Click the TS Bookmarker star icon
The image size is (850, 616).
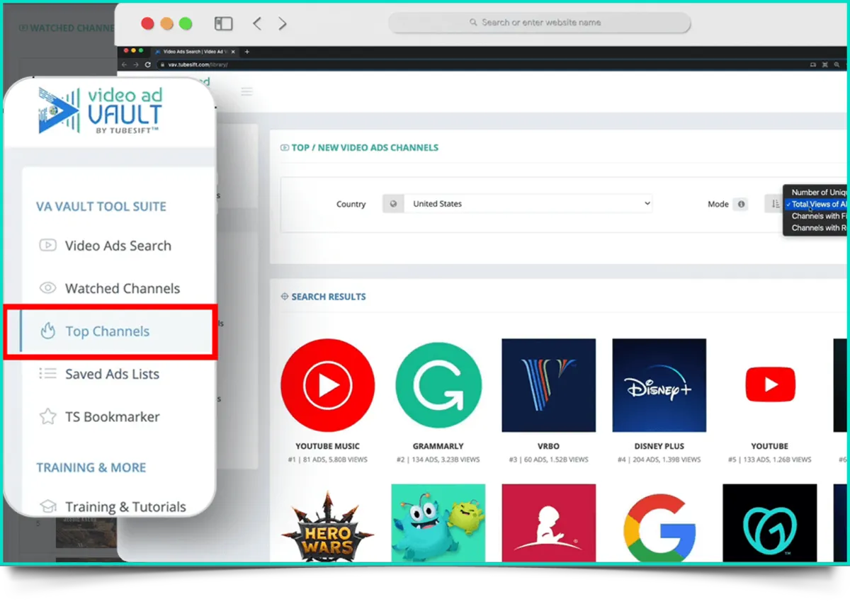(47, 416)
